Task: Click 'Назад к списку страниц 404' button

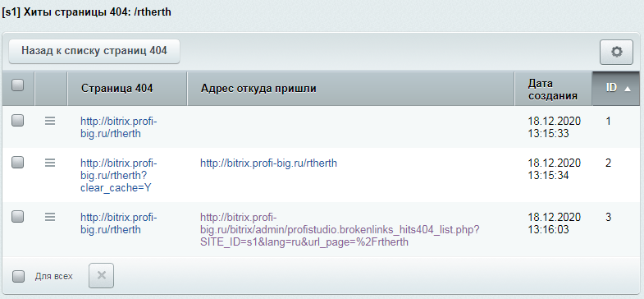Action: coord(94,51)
